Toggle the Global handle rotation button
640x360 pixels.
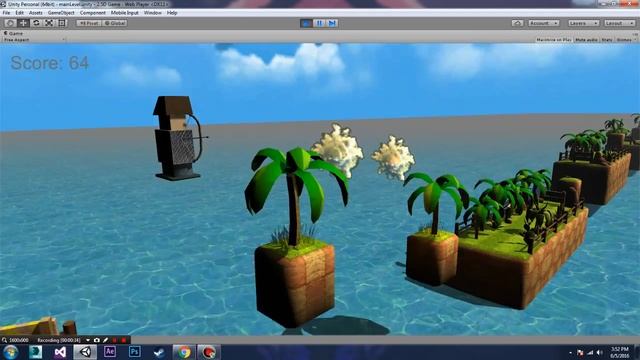pos(115,23)
